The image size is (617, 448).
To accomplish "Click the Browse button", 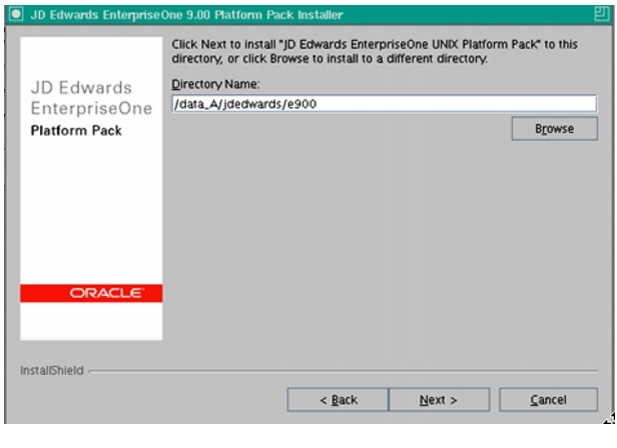I will (554, 129).
